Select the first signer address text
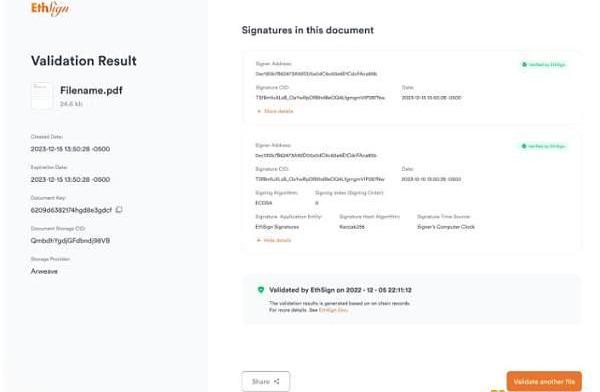Screen dimensions: 600x392 point(316,74)
